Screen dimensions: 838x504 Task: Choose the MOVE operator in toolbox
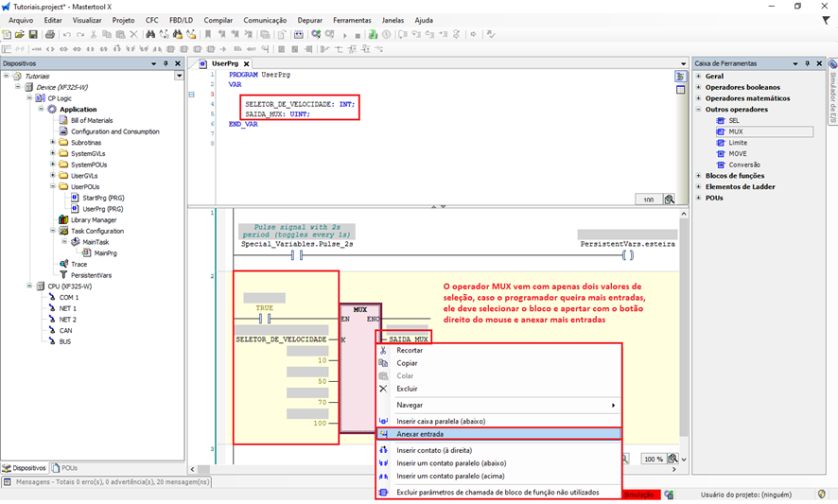pyautogui.click(x=737, y=153)
